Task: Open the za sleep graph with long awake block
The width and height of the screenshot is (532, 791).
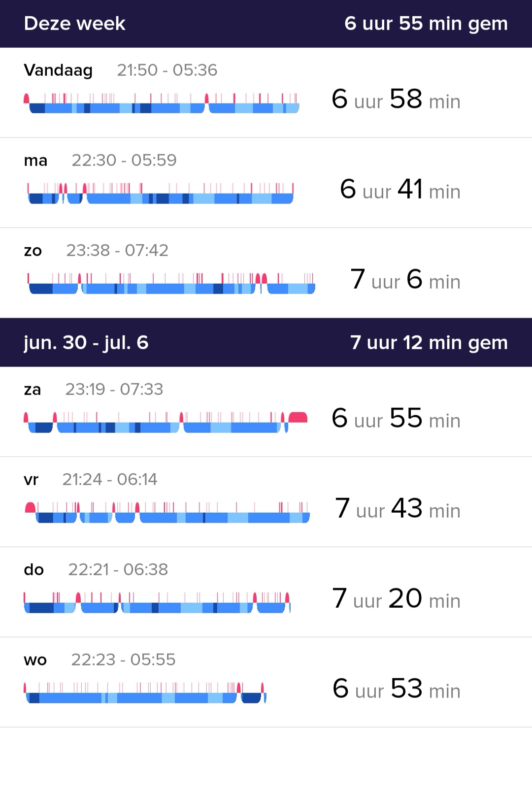Action: point(166,423)
